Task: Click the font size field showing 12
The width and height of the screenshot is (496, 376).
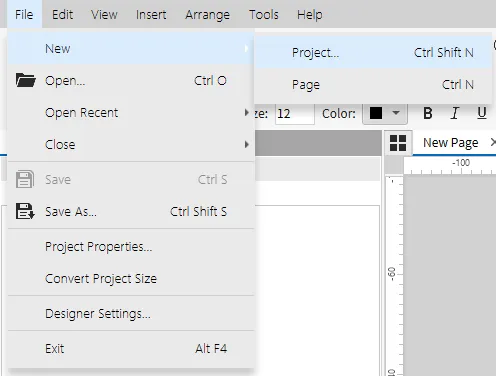Action: pos(295,114)
